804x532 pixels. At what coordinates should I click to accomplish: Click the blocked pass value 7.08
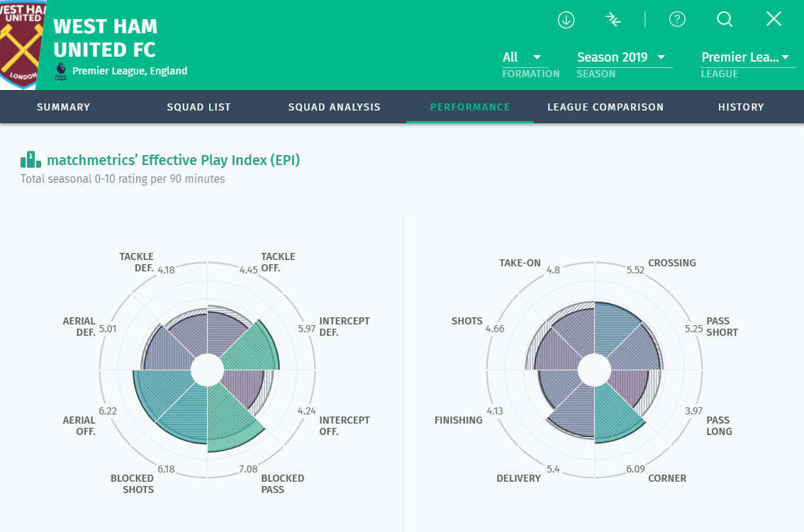(248, 469)
